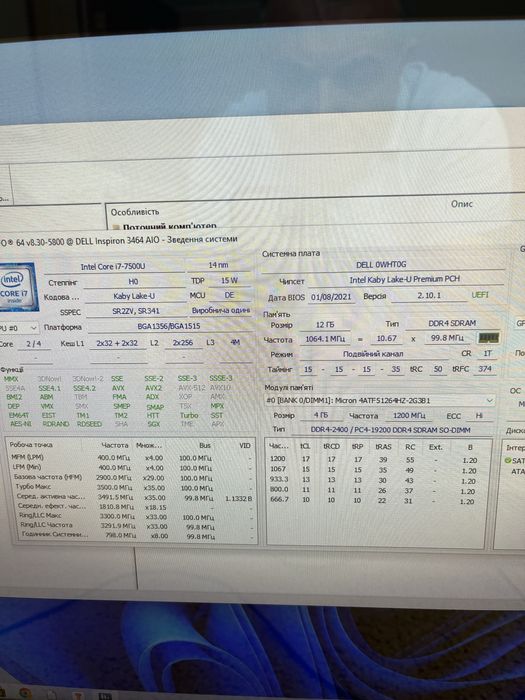Image resolution: width=525 pixels, height=700 pixels.
Task: Click the BIOS date 01/08/2021
Action: click(x=331, y=296)
